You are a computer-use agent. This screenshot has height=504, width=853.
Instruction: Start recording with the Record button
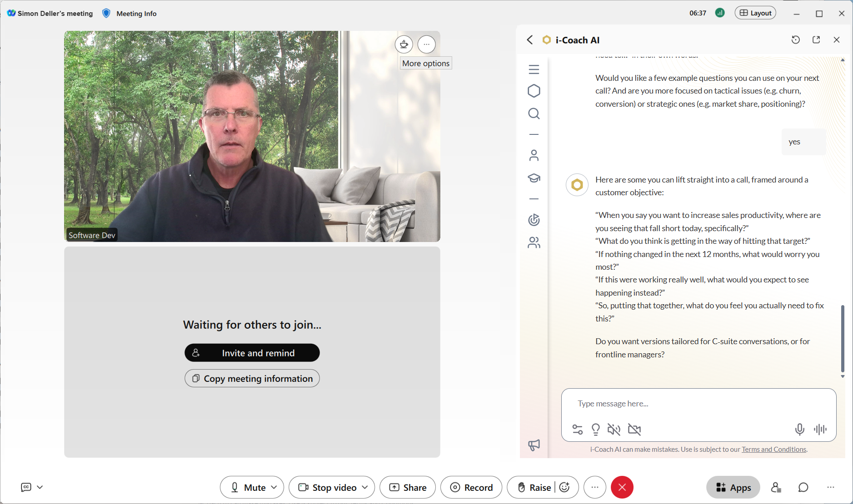click(471, 487)
